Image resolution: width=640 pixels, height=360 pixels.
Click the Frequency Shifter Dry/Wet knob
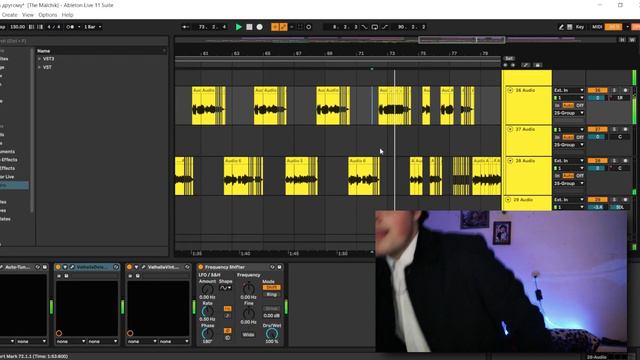[271, 334]
